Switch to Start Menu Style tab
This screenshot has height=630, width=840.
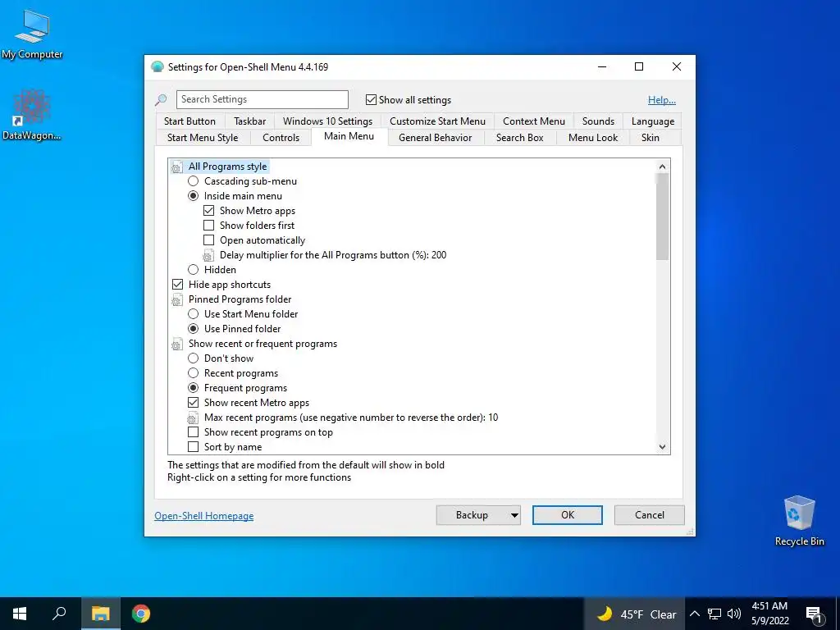tap(203, 138)
